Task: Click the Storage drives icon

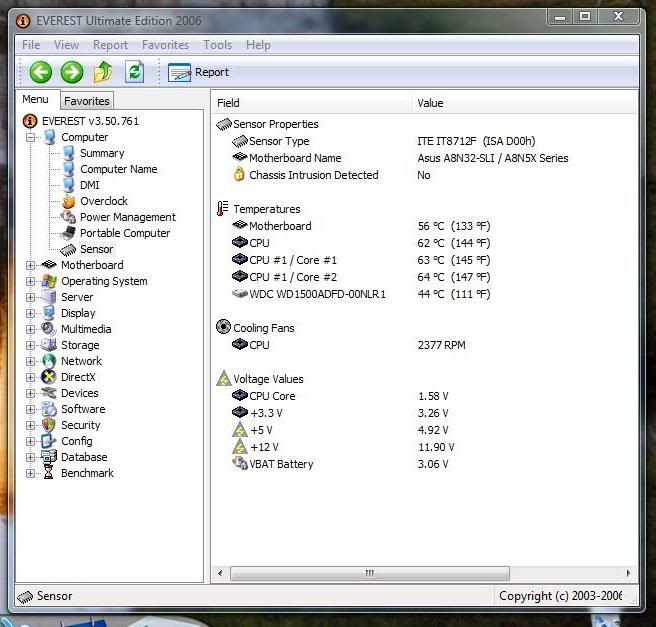Action: (49, 345)
